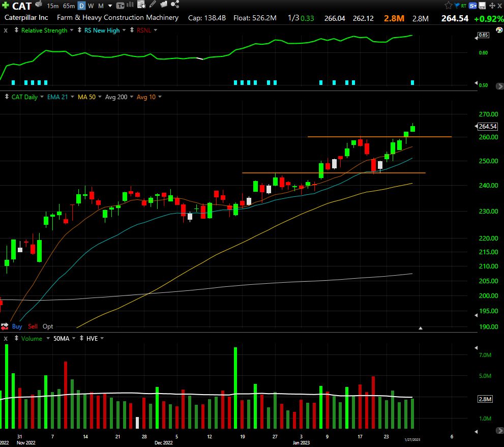Open the time frame dropdown arrow
504x447 pixels.
point(110,6)
